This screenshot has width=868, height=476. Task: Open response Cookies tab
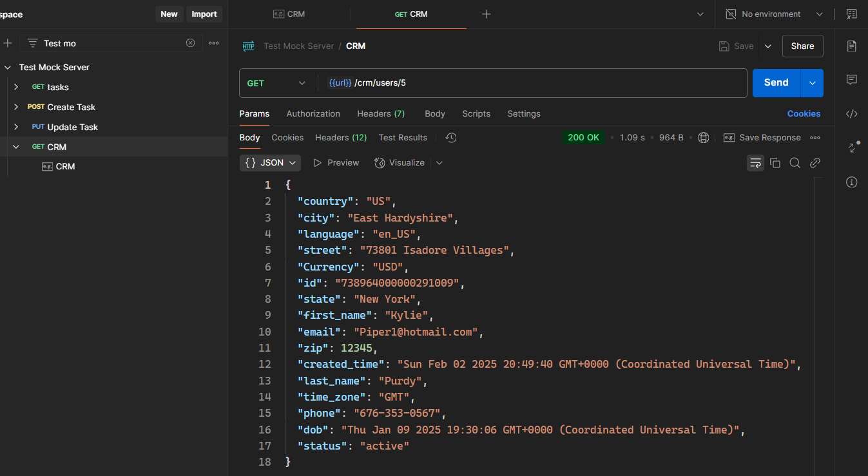click(x=287, y=138)
